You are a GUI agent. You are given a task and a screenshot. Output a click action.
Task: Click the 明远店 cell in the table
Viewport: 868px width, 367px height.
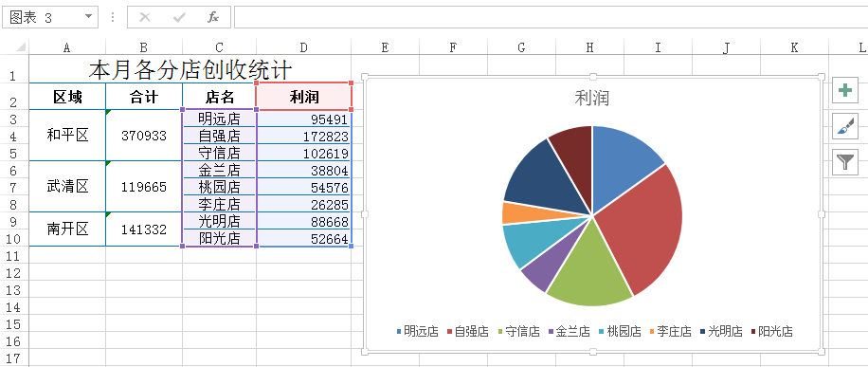219,119
